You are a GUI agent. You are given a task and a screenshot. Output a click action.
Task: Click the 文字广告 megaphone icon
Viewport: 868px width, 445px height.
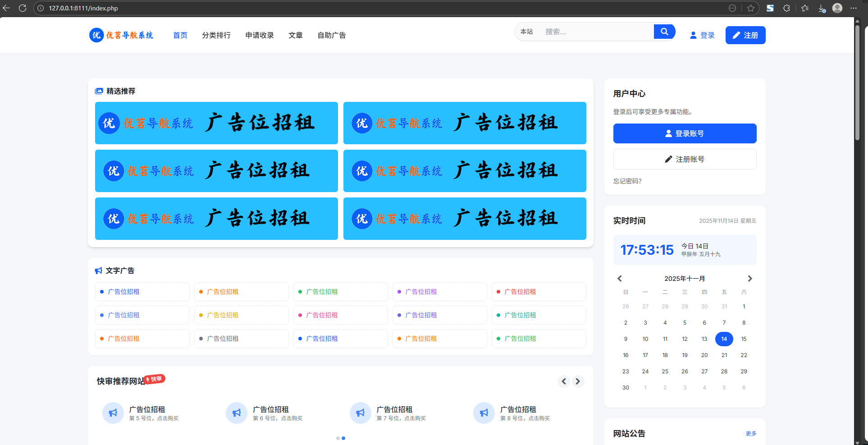click(98, 270)
